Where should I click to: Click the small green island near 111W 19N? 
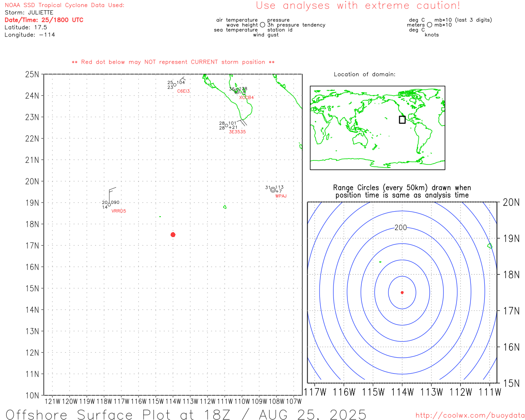225,207
